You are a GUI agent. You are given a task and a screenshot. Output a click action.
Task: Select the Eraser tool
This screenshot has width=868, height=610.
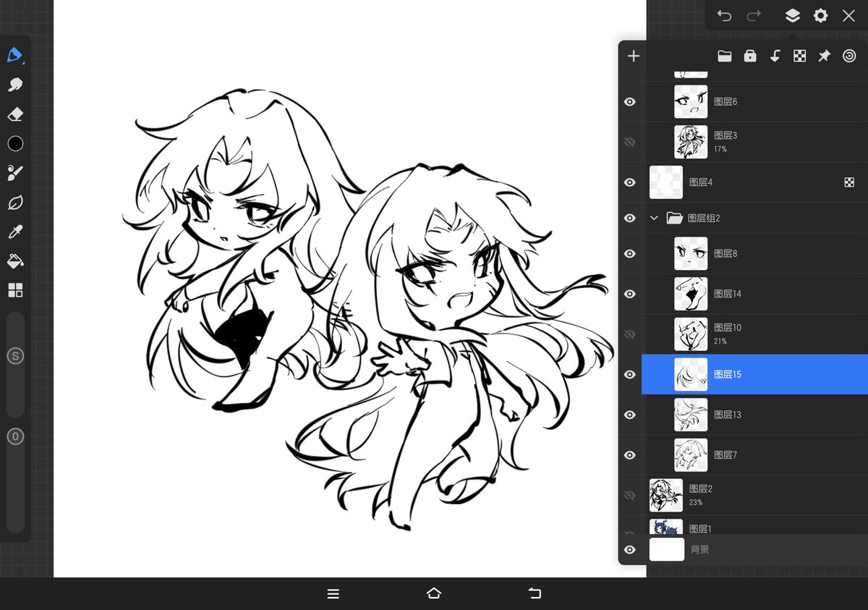pyautogui.click(x=15, y=114)
